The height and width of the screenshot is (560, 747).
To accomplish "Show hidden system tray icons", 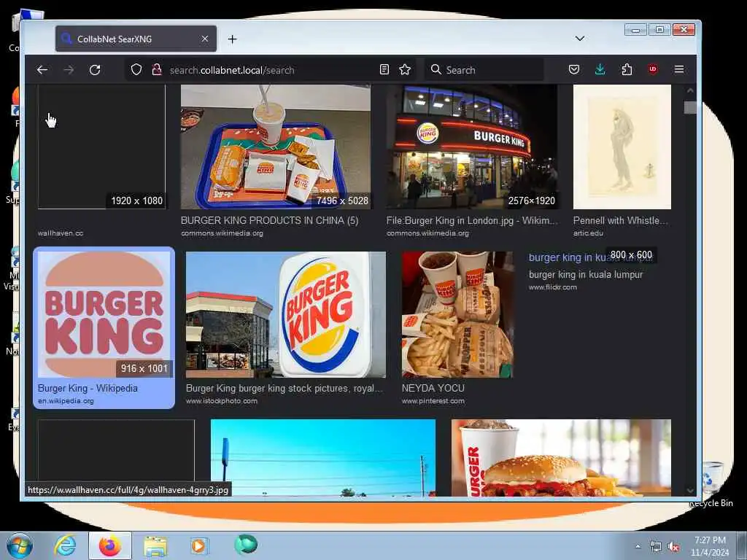I will click(x=638, y=546).
